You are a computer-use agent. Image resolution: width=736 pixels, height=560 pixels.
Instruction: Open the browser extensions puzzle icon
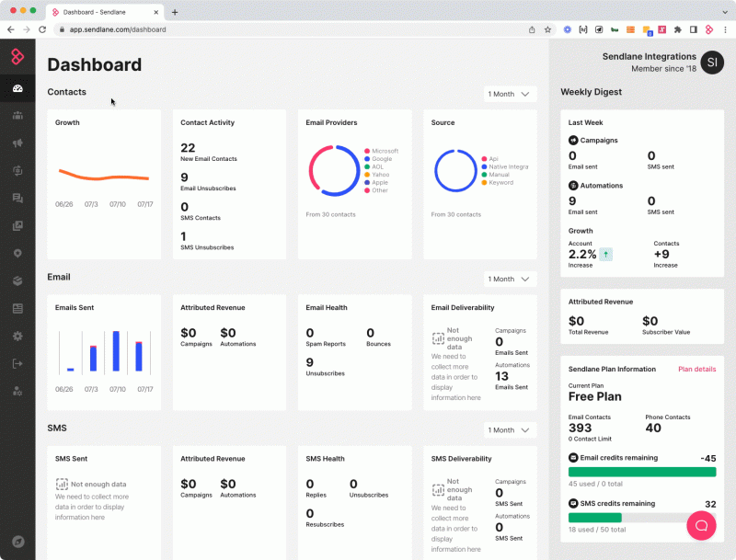pos(677,29)
